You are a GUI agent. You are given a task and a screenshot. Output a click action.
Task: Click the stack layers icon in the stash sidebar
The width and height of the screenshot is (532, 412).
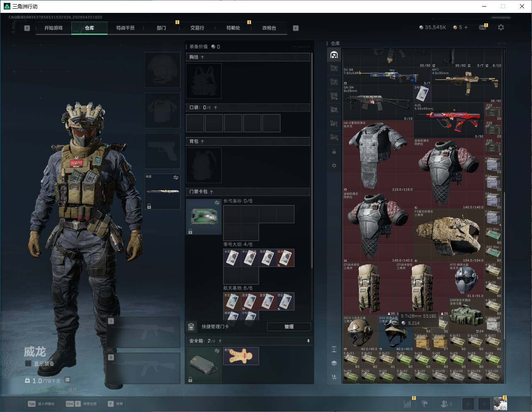(334, 363)
